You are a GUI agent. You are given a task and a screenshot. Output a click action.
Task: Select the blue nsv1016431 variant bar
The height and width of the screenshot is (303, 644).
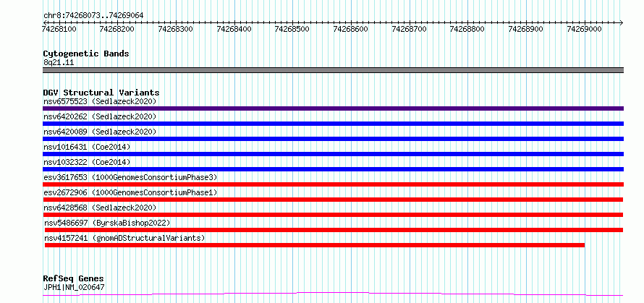point(333,154)
